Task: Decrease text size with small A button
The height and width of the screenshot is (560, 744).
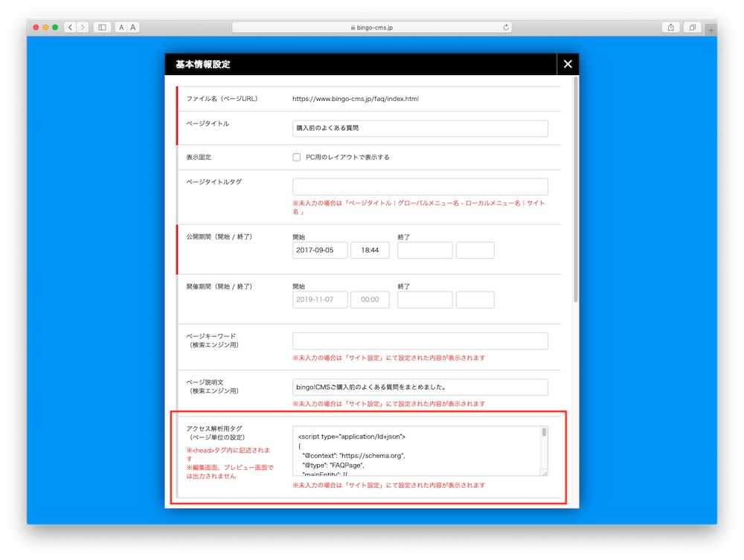Action: [x=121, y=28]
